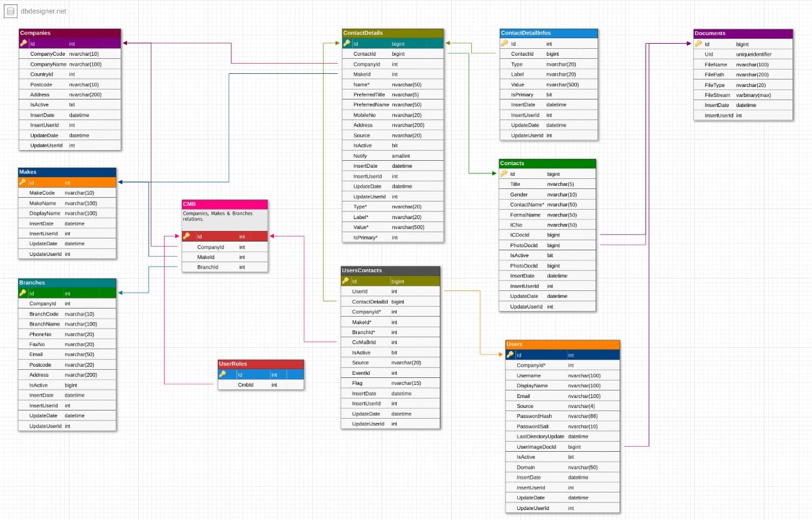Click FormalName field in Contacts table
The height and width of the screenshot is (520, 812).
coord(547,215)
